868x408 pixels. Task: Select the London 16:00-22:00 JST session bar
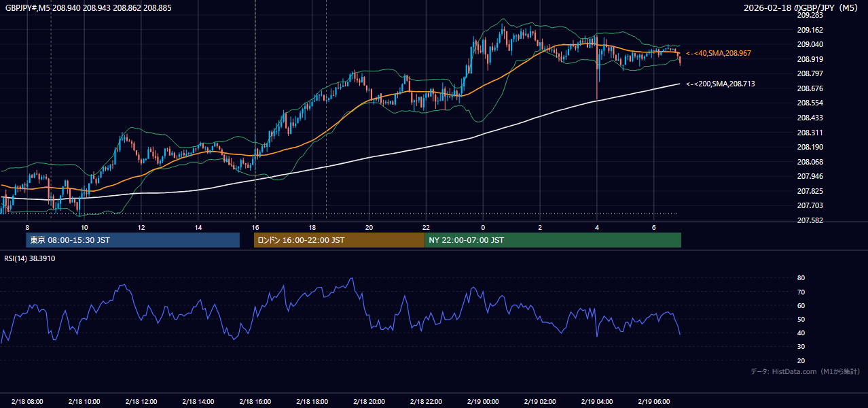[x=339, y=240]
